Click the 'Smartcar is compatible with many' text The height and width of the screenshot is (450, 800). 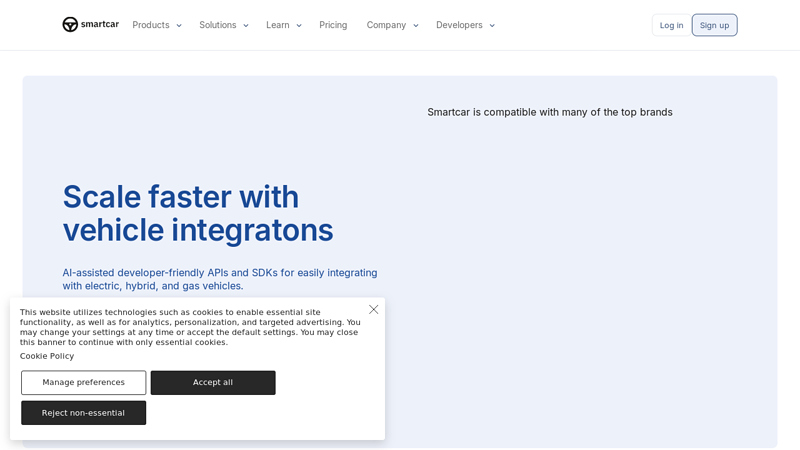click(x=550, y=112)
